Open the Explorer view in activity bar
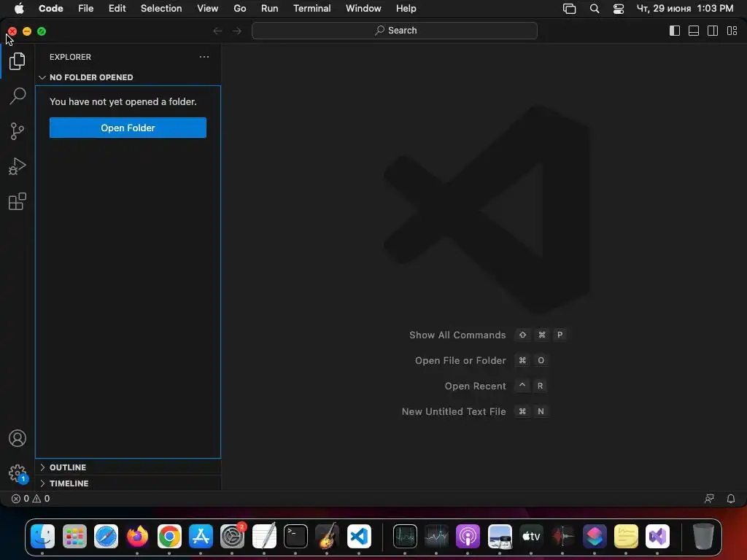 coord(18,61)
